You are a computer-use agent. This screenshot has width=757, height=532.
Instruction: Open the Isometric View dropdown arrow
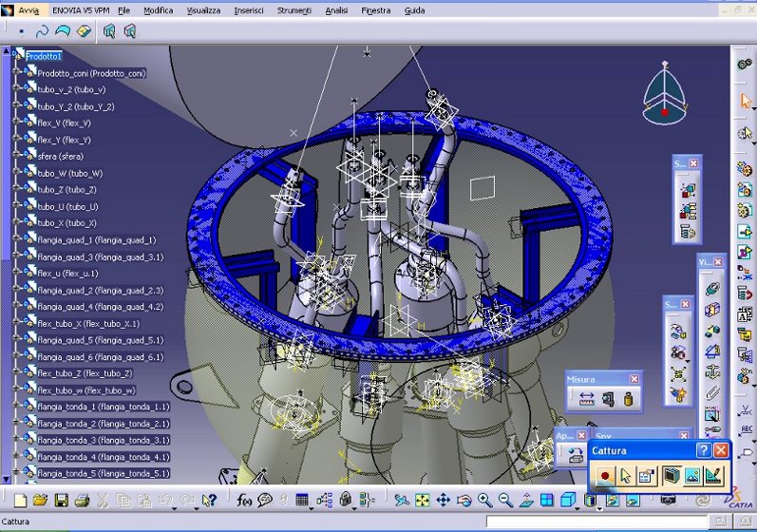pos(578,509)
